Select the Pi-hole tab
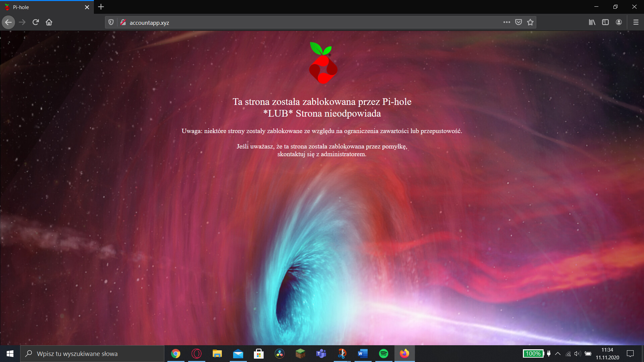Screen dimensions: 644x362 coord(47,7)
